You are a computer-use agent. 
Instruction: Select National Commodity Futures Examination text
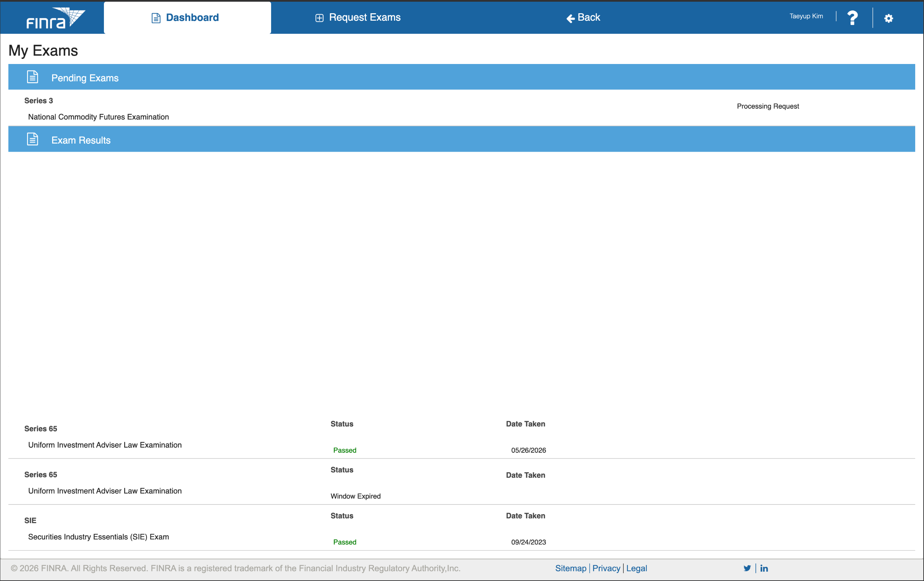(98, 117)
